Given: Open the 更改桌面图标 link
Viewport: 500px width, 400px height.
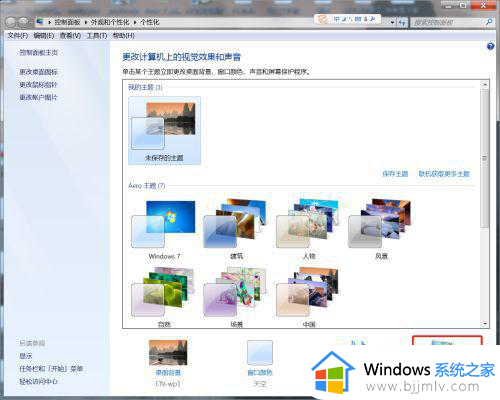Looking at the screenshot, I should pyautogui.click(x=38, y=72).
